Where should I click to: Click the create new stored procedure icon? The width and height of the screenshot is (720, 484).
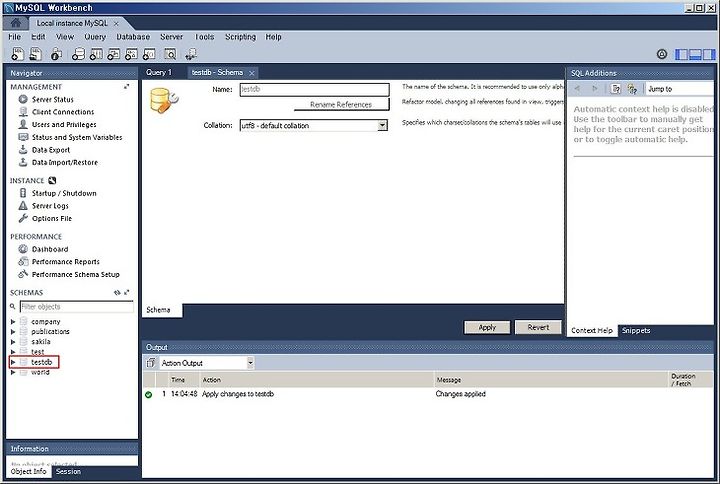pyautogui.click(x=131, y=54)
